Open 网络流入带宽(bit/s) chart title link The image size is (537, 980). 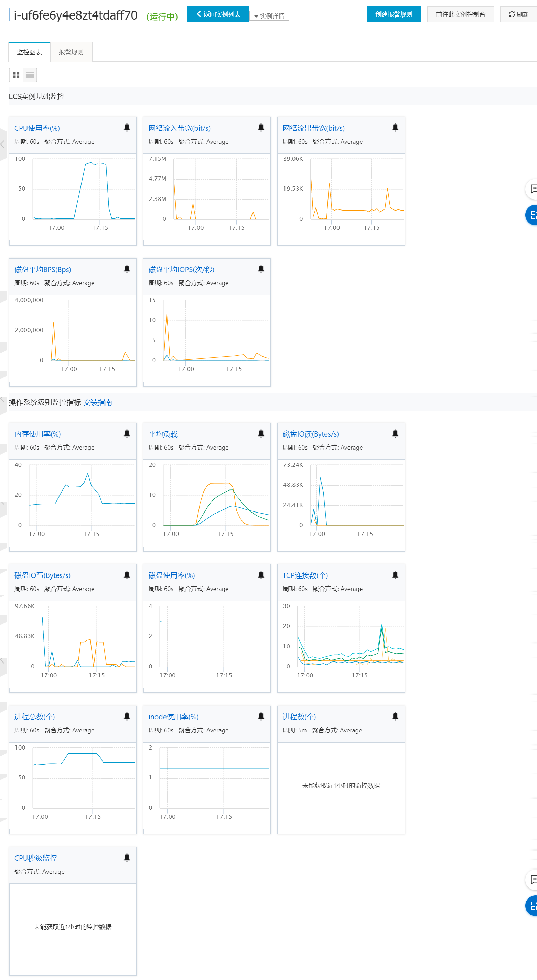(x=179, y=128)
